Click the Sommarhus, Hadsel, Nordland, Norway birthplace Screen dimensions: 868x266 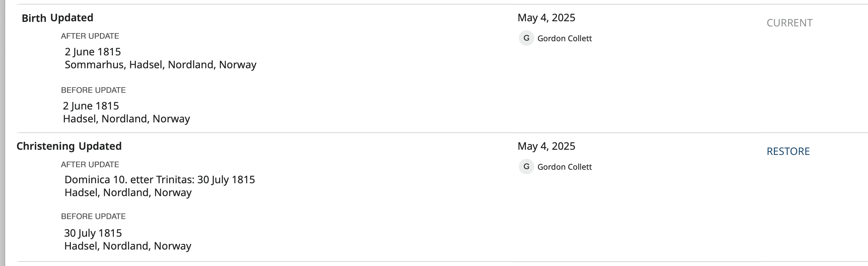coord(160,65)
